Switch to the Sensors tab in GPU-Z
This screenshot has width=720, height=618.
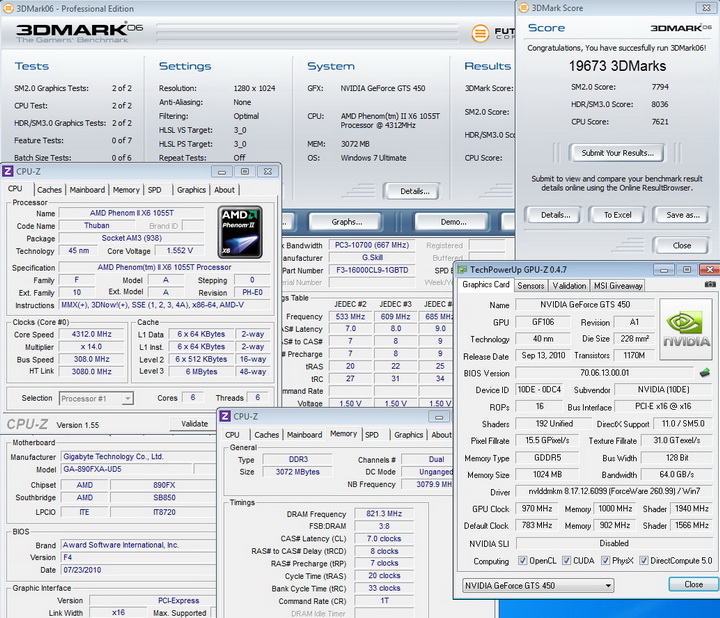[530, 286]
